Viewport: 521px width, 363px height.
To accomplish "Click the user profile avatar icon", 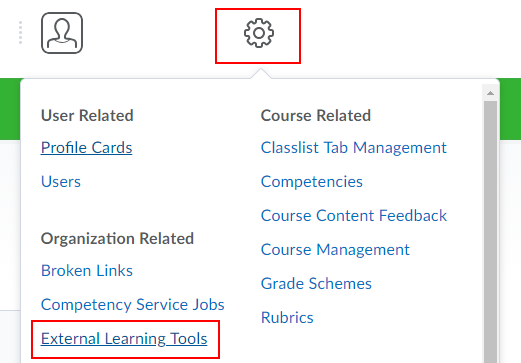I will point(62,33).
